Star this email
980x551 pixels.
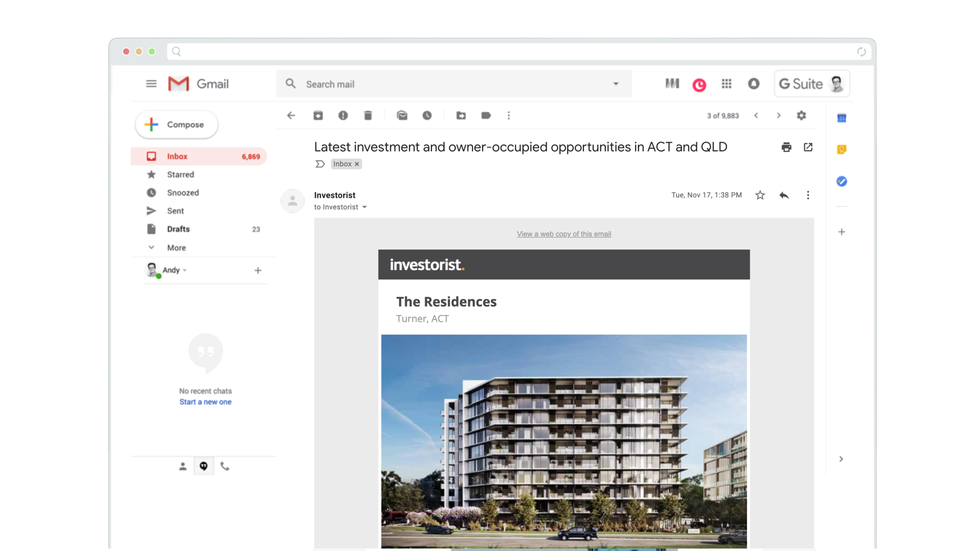point(760,195)
